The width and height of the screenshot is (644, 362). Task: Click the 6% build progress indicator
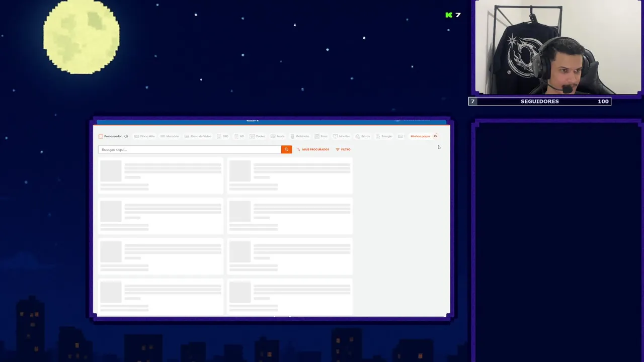(436, 136)
